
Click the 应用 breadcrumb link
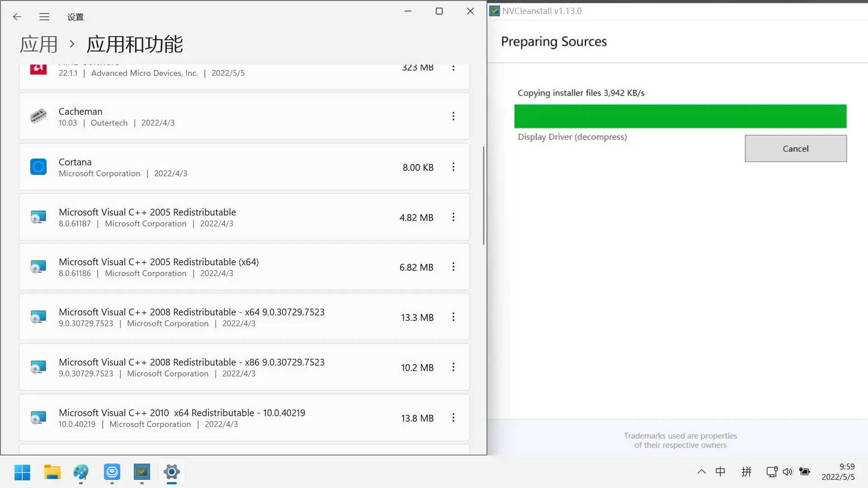tap(39, 44)
